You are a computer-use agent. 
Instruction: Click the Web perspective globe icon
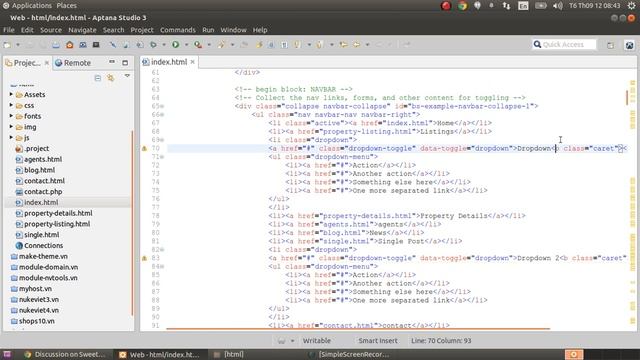click(629, 45)
